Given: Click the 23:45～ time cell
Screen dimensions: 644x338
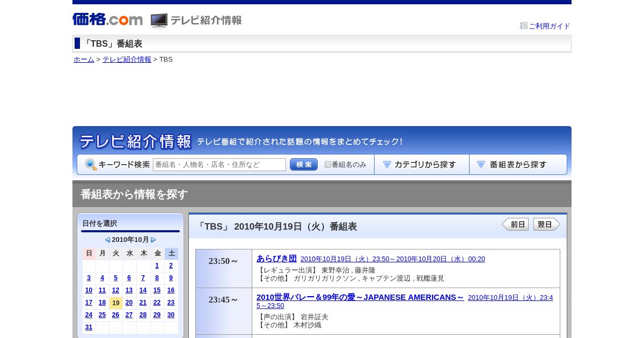Looking at the screenshot, I should click(224, 311).
